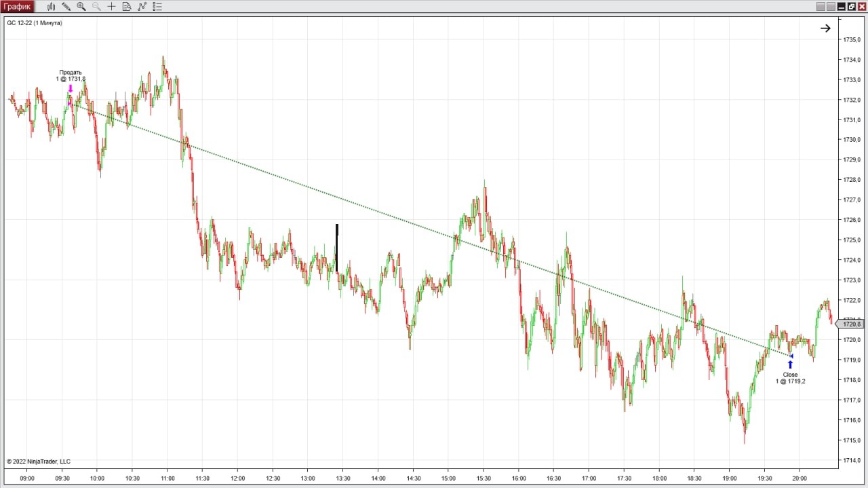Click the first gray link color square

[821, 7]
